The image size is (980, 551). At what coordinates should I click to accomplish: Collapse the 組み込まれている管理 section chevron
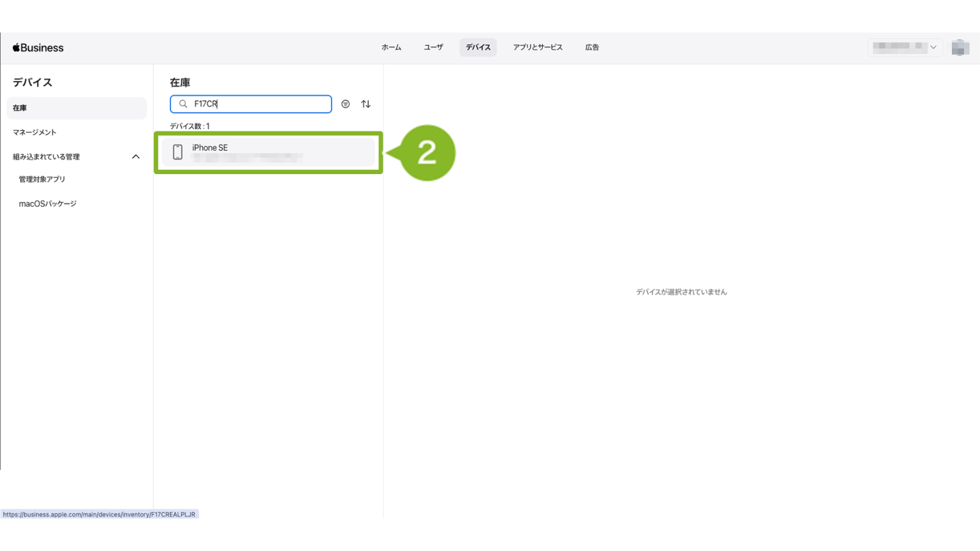pyautogui.click(x=135, y=157)
